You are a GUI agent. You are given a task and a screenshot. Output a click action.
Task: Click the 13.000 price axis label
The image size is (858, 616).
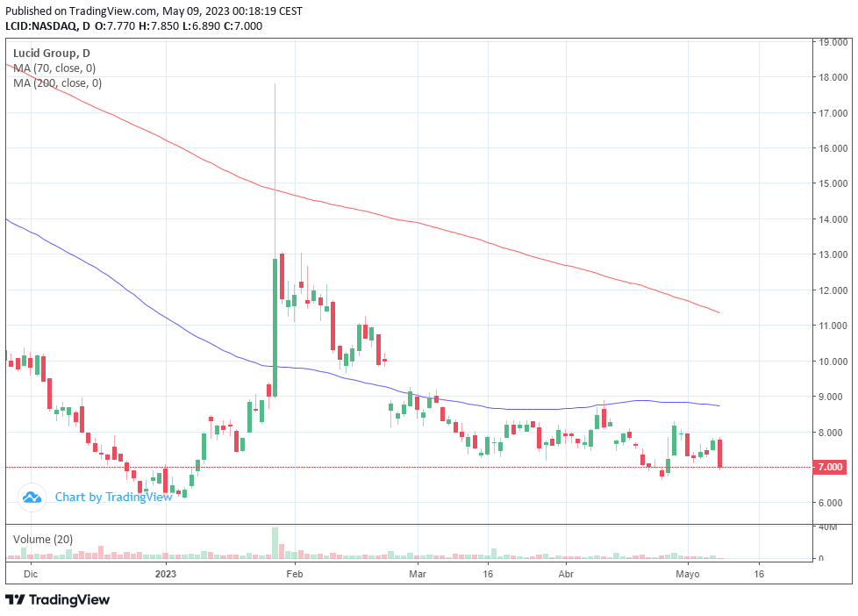[x=833, y=254]
